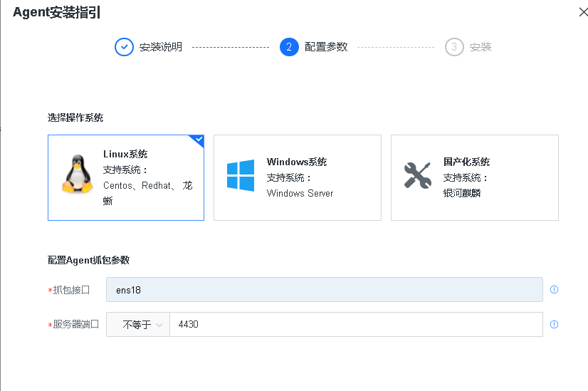588x391 pixels.
Task: Click info icon beside 服务器端口 field
Action: click(554, 325)
